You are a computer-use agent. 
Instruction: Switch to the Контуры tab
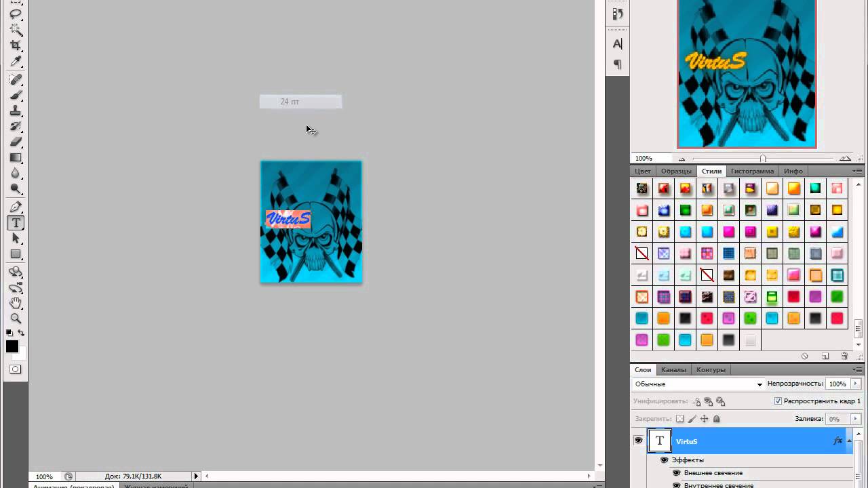point(711,370)
